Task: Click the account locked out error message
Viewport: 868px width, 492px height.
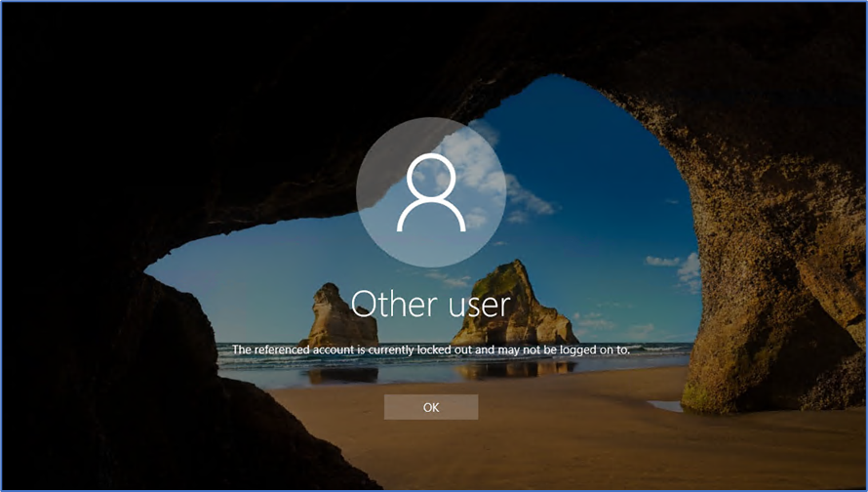Action: click(x=430, y=348)
